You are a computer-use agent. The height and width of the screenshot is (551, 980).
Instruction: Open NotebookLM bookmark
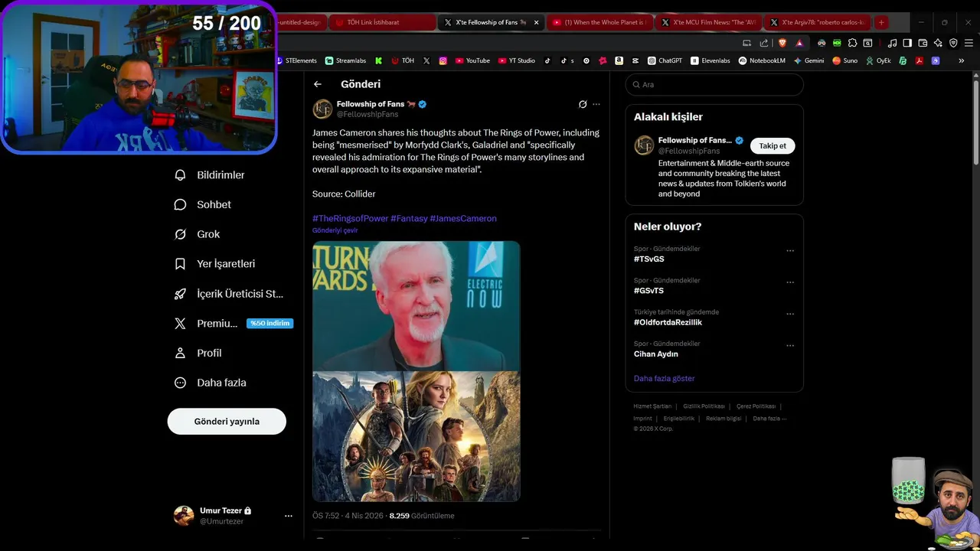click(762, 60)
